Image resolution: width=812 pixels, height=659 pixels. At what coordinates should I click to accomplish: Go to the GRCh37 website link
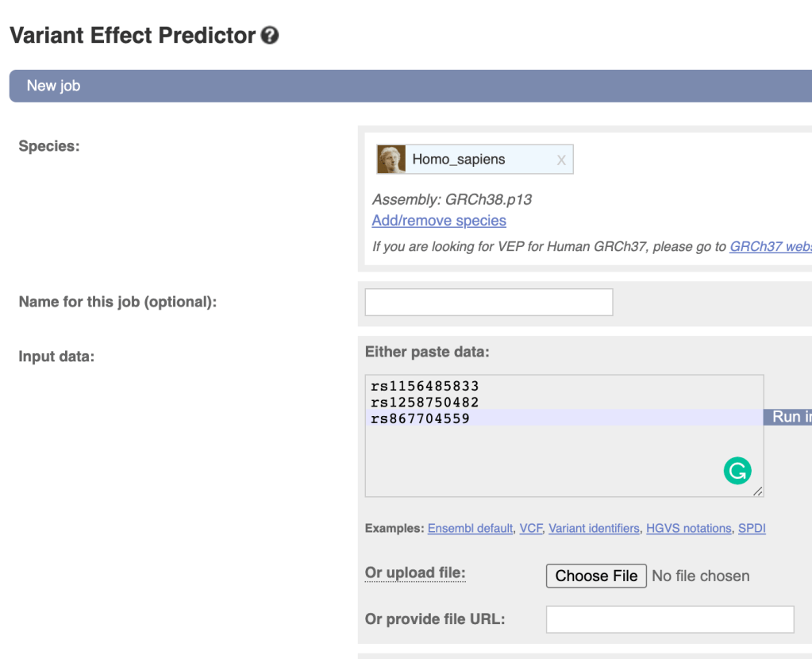[x=770, y=246]
